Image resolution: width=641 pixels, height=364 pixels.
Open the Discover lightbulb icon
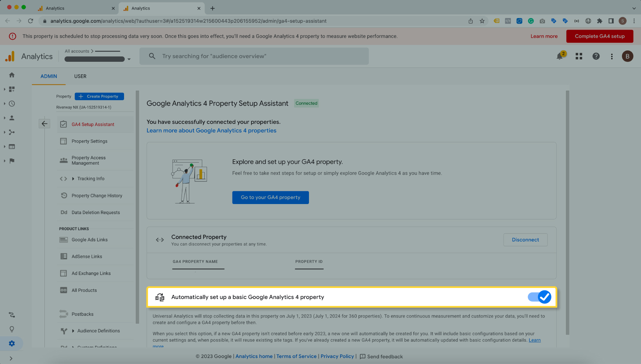12,329
